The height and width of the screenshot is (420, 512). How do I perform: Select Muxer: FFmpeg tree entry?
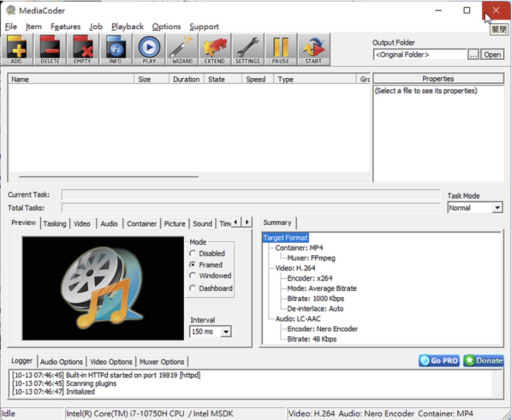[x=311, y=258]
